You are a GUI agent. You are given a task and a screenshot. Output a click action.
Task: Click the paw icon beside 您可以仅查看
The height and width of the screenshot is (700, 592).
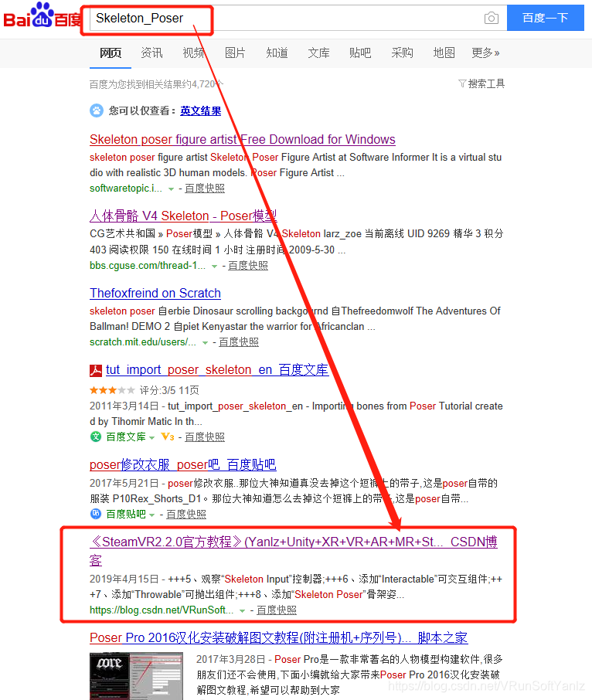tap(97, 110)
